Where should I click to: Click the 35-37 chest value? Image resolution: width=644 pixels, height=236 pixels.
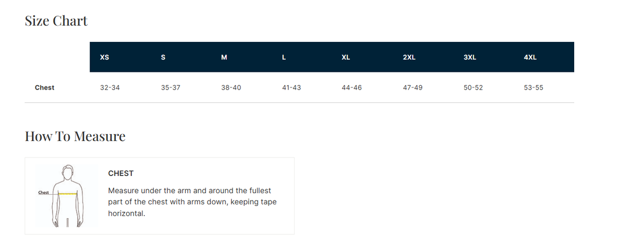(x=171, y=87)
